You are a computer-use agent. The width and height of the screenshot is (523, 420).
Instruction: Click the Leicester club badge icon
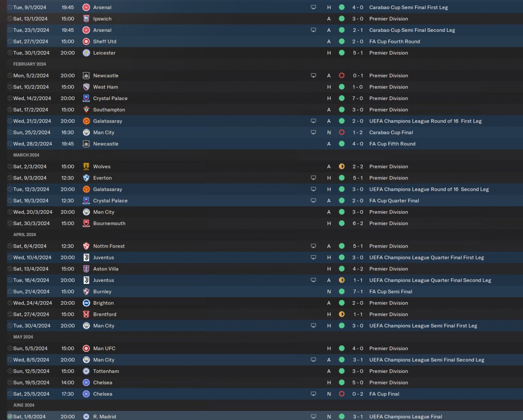(x=86, y=53)
